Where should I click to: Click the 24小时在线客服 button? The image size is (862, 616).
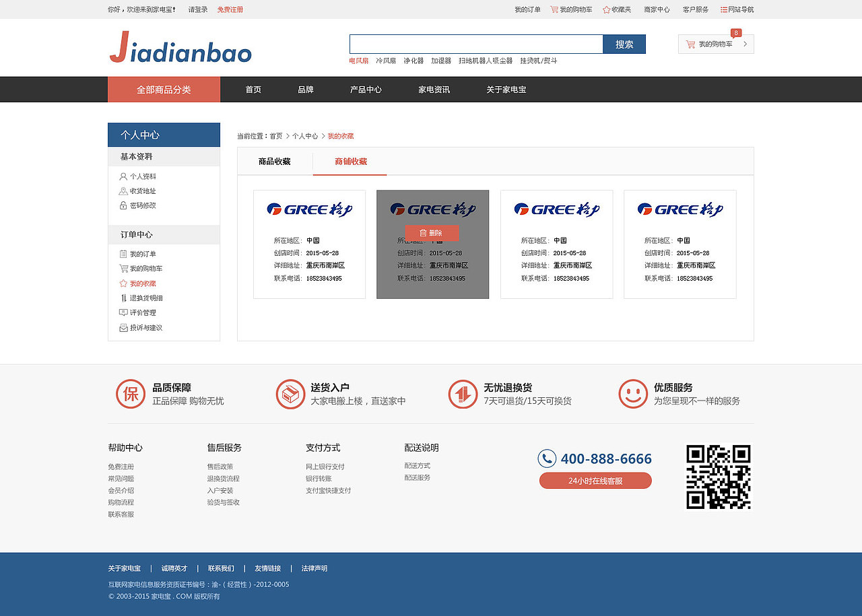coord(595,481)
